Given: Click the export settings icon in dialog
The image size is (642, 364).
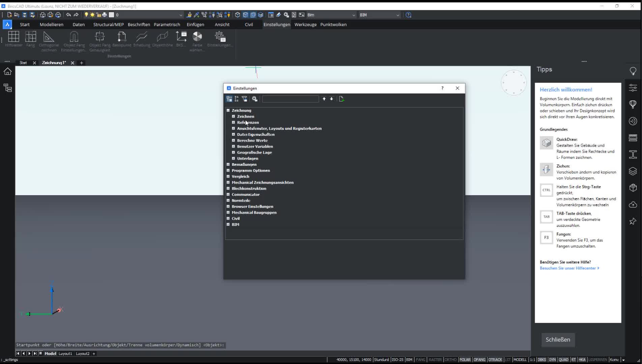Looking at the screenshot, I should (x=341, y=99).
